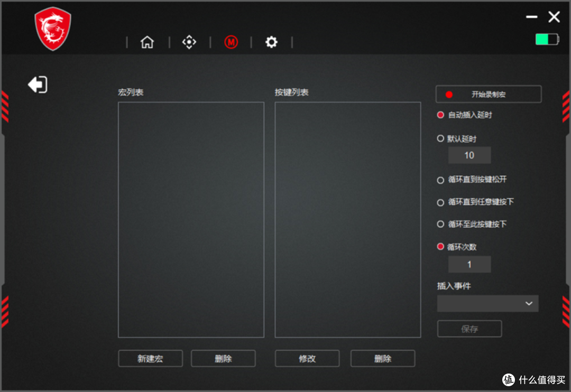
Task: Select 循环直到按键松开 radio option
Action: coord(440,180)
